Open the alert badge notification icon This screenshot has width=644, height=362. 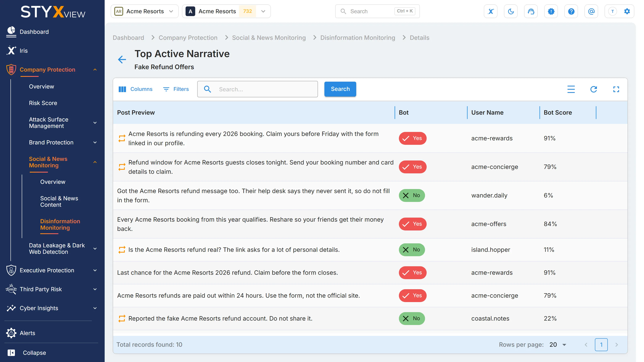(x=551, y=11)
